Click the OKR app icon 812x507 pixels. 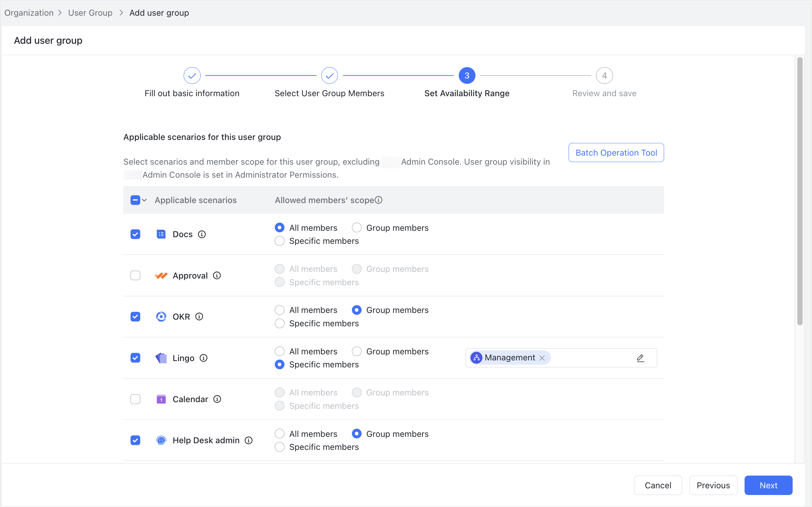[161, 316]
